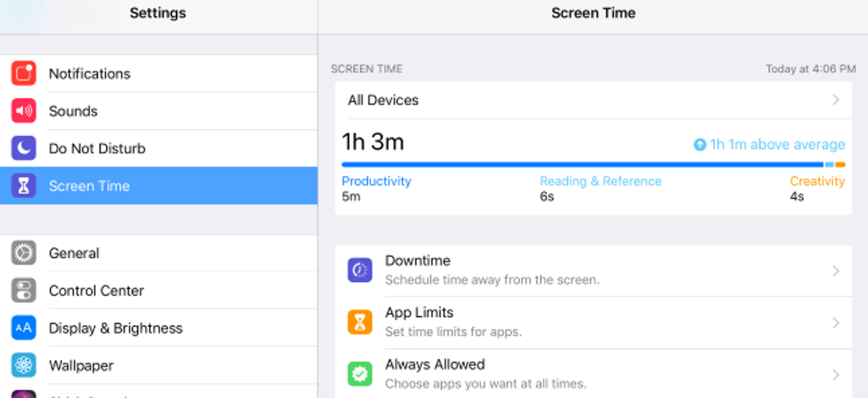Select the Sounds speaker icon

click(23, 111)
